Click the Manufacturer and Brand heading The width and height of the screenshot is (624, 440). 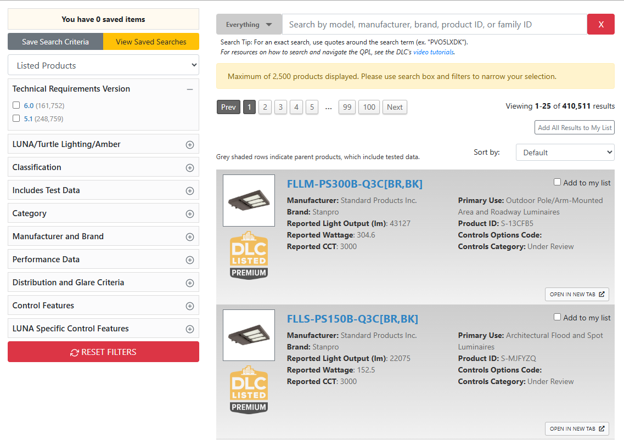(58, 236)
